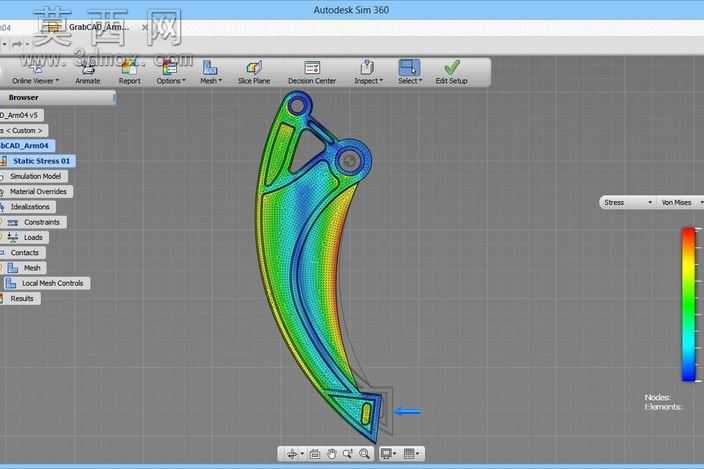Generate a Report from the toolbar
This screenshot has width=704, height=469.
tap(129, 72)
